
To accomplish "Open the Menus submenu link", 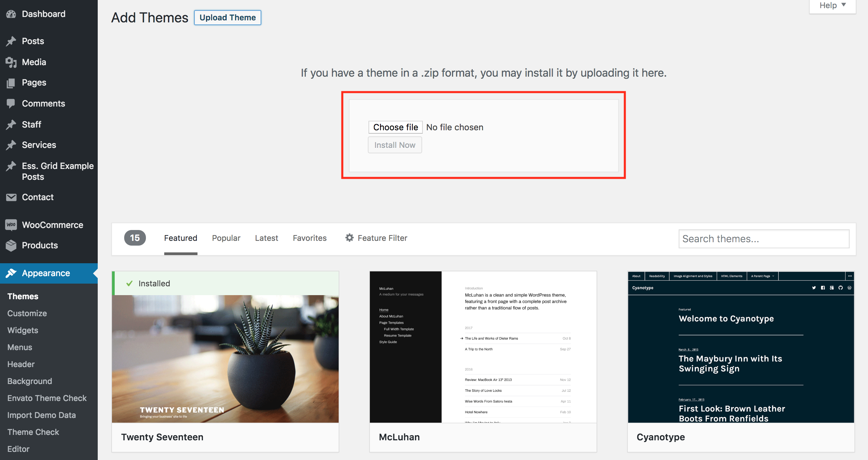I will [20, 347].
